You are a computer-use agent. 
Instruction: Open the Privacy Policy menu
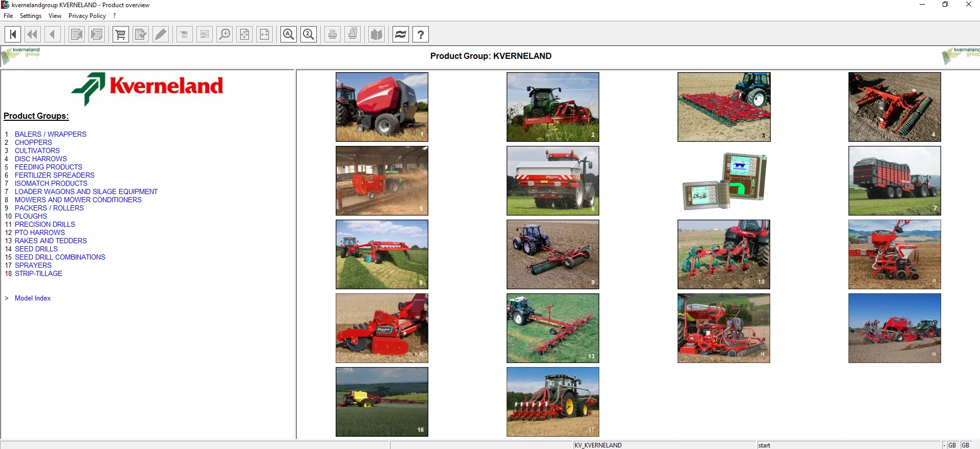point(87,16)
